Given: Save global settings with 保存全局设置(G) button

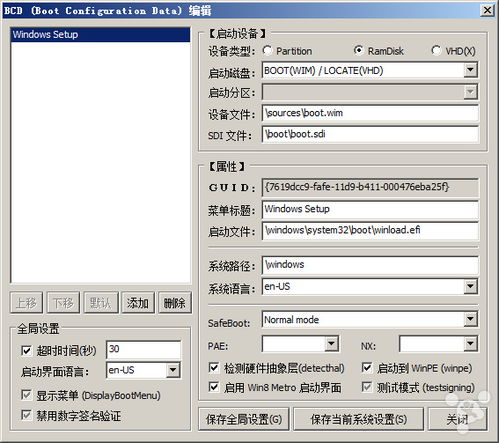Looking at the screenshot, I should click(244, 419).
